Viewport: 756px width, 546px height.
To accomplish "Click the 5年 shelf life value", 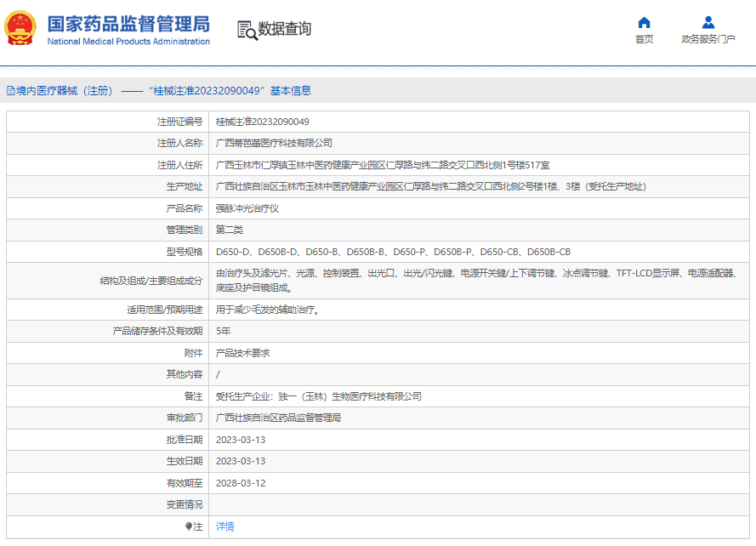I will click(224, 331).
